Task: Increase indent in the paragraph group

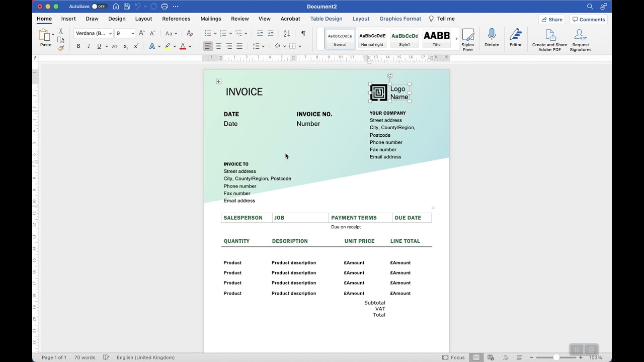Action: tap(271, 33)
